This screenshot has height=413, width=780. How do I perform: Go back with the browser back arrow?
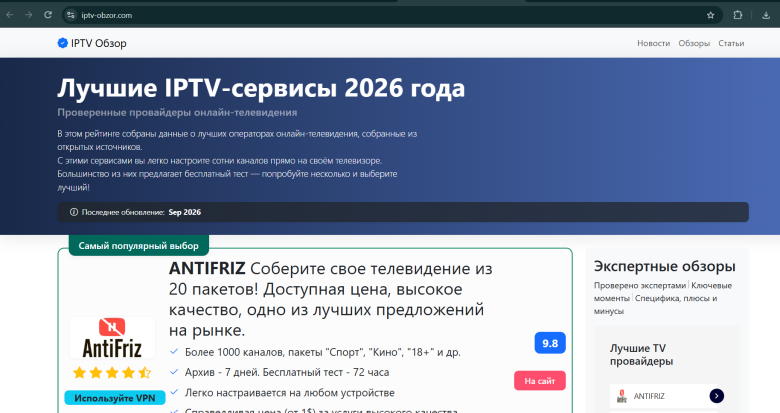[10, 15]
